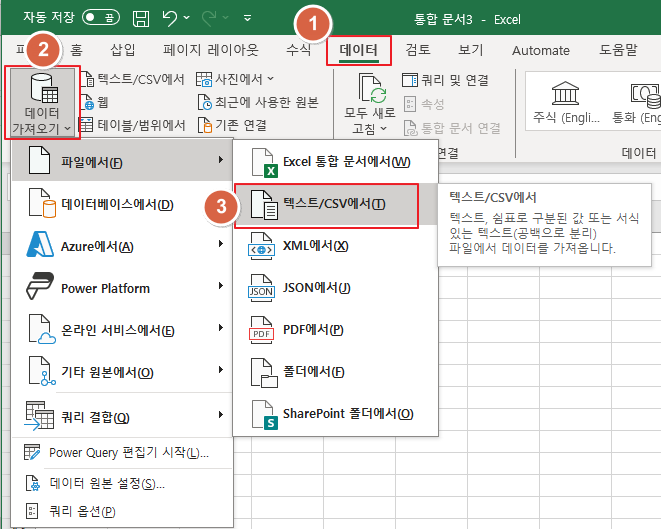Choose SharePoint 폴더에서(O)
661x529 pixels.
[336, 414]
